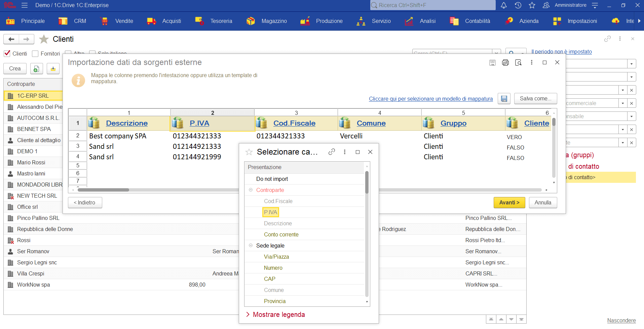Image resolution: width=644 pixels, height=329 pixels.
Task: Click the field list vertical scrollbar
Action: coord(367,182)
